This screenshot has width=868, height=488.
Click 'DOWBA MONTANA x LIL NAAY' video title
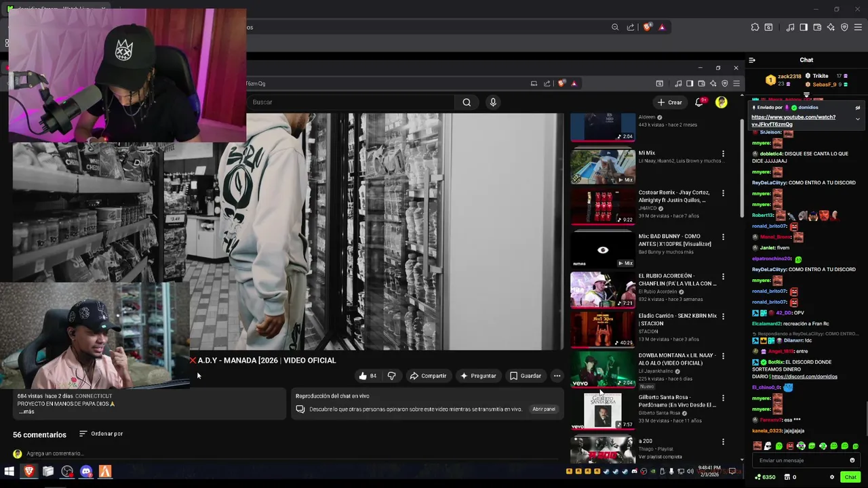677,359
